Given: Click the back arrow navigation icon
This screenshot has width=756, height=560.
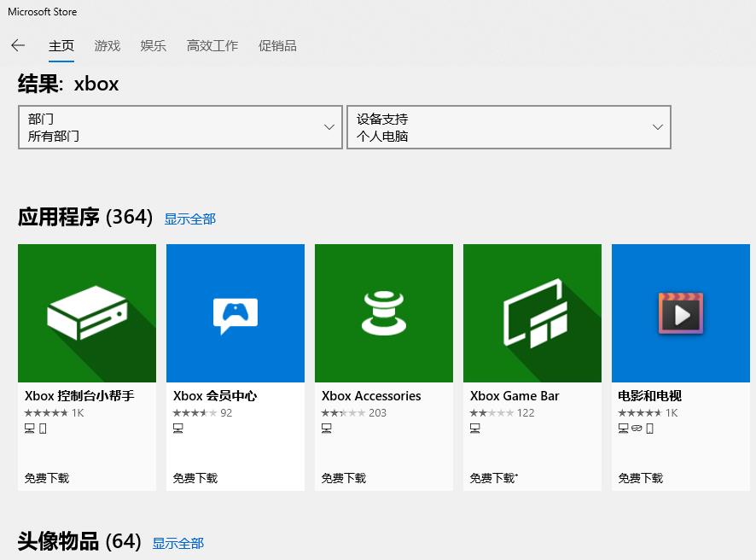Looking at the screenshot, I should (x=18, y=45).
